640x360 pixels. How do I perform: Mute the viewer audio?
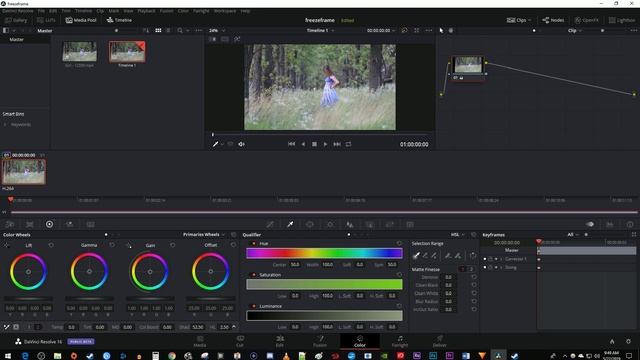pos(241,144)
